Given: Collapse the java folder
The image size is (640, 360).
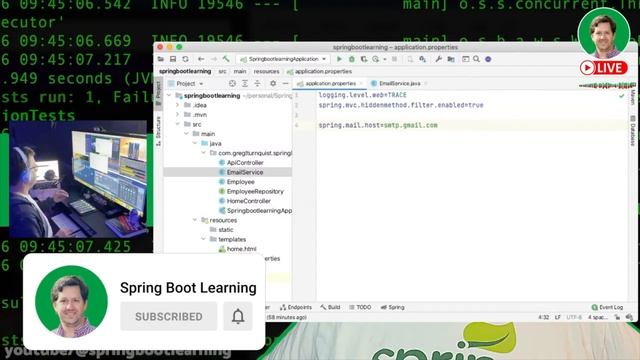Looking at the screenshot, I should point(195,143).
